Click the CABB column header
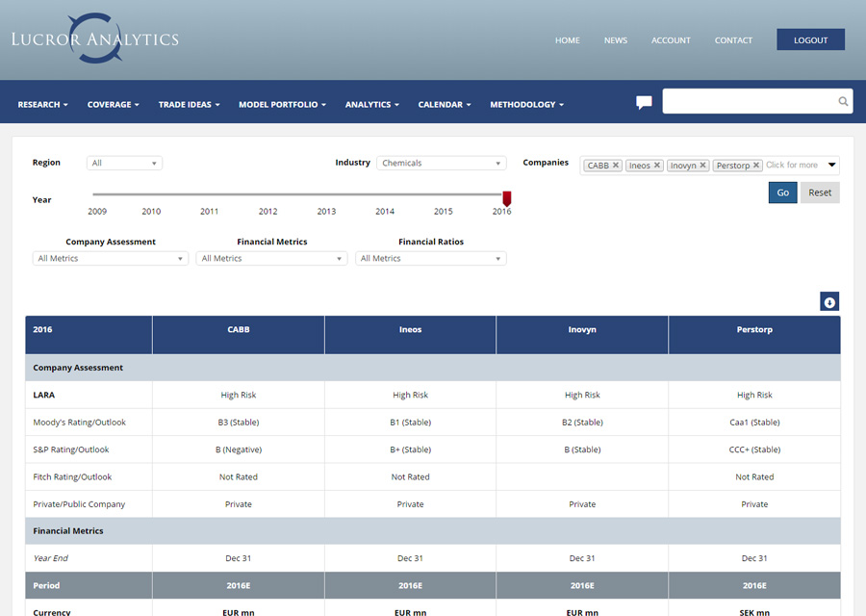866x616 pixels. (239, 335)
